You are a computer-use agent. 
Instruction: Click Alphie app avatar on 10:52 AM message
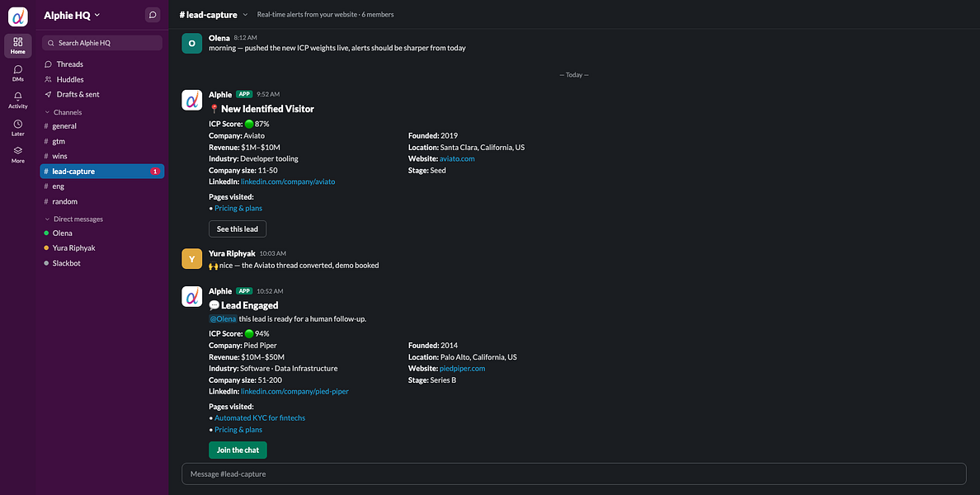pyautogui.click(x=192, y=296)
